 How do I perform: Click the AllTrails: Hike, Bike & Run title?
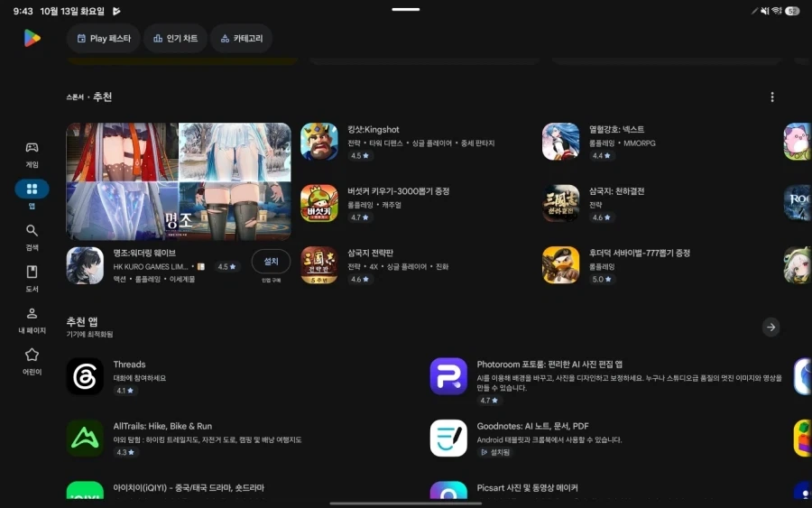coord(162,426)
